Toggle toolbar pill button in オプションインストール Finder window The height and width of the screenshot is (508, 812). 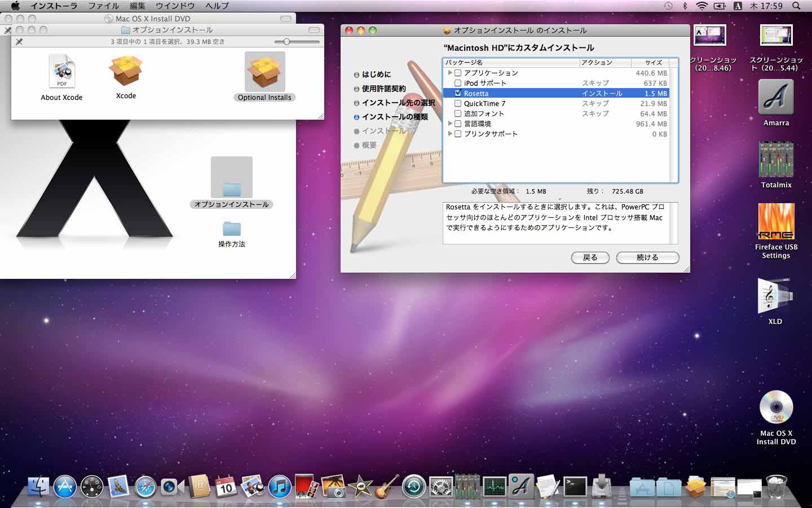click(314, 30)
